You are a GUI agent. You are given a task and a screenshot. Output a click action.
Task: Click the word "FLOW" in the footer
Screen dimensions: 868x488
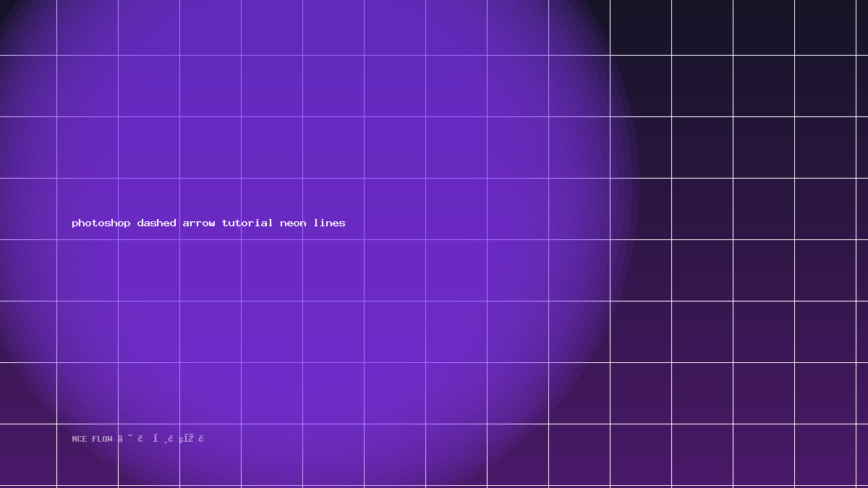click(x=103, y=439)
